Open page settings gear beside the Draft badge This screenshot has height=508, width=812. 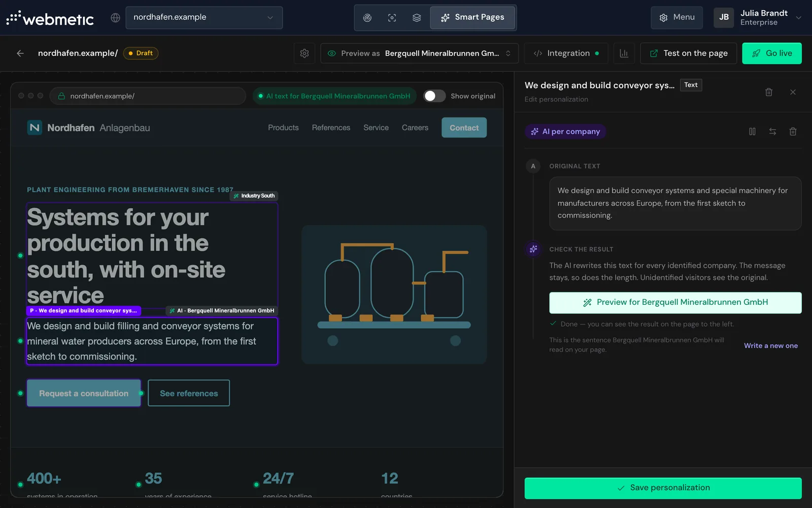pyautogui.click(x=304, y=53)
